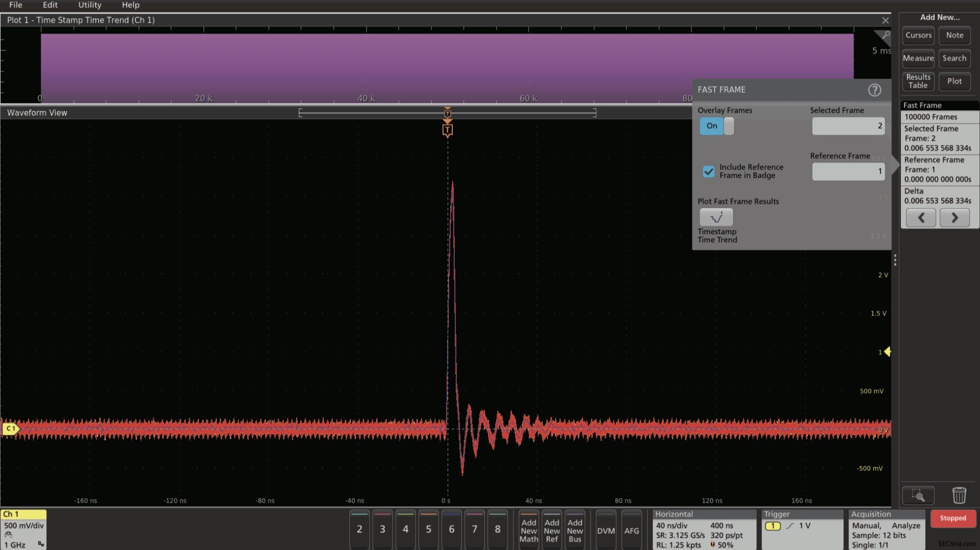Click the Timestamp Time Trend plot icon
Screen dimensions: 980x550
tap(716, 218)
